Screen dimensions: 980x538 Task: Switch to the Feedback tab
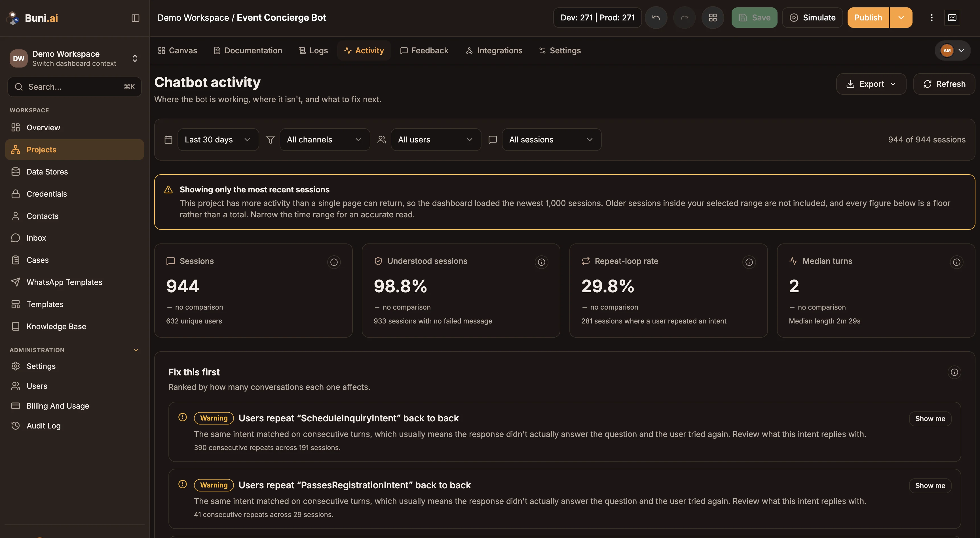(424, 51)
